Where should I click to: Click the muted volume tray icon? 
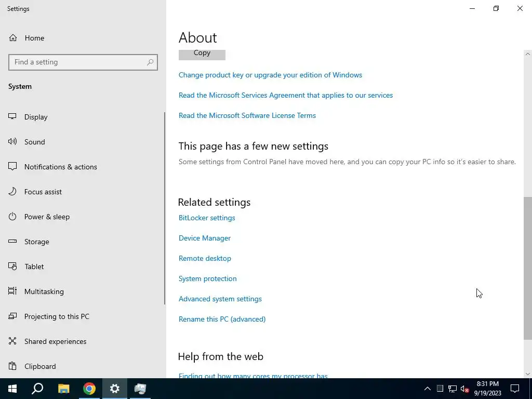click(465, 389)
